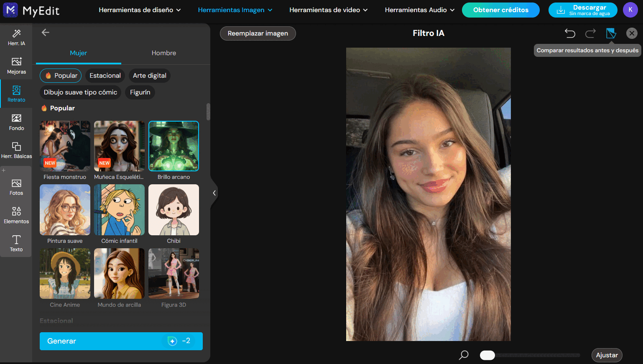Toggle comparar resultados antes y después
The image size is (643, 364).
click(611, 33)
